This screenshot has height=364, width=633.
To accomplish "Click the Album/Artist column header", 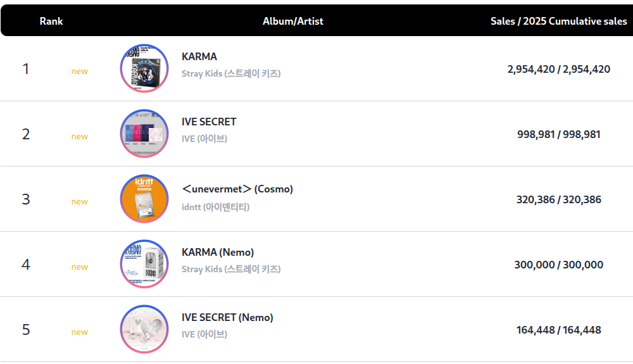I will pyautogui.click(x=293, y=21).
